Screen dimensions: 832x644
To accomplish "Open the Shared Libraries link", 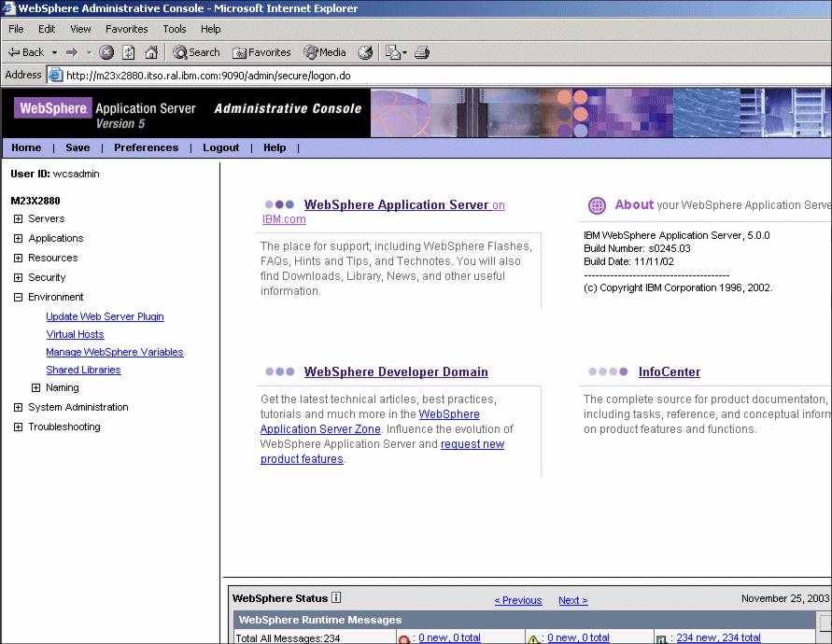I will tap(83, 370).
